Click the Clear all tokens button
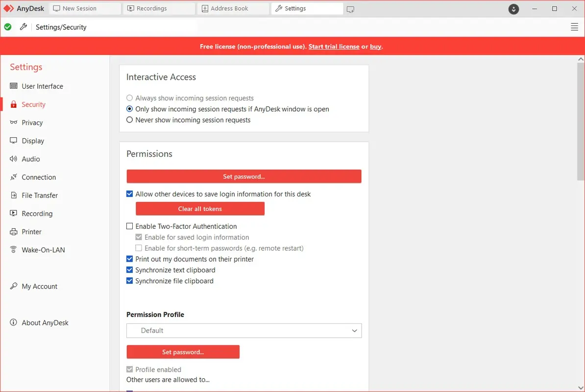The height and width of the screenshot is (392, 585). pos(199,208)
